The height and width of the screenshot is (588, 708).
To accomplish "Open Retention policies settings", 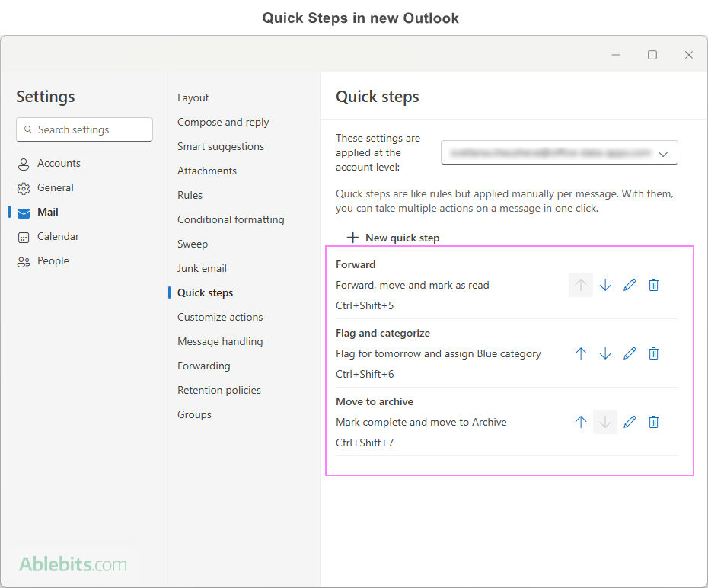I will [219, 390].
